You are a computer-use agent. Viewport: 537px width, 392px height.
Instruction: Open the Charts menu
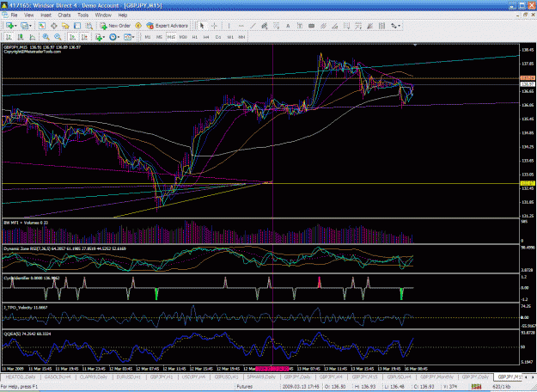(64, 15)
